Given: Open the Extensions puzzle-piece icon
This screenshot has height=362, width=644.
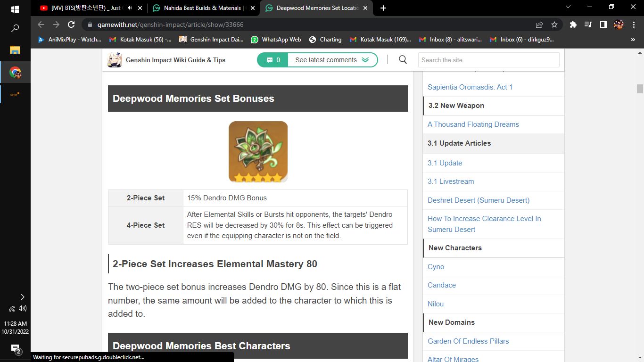Looking at the screenshot, I should tap(573, 25).
